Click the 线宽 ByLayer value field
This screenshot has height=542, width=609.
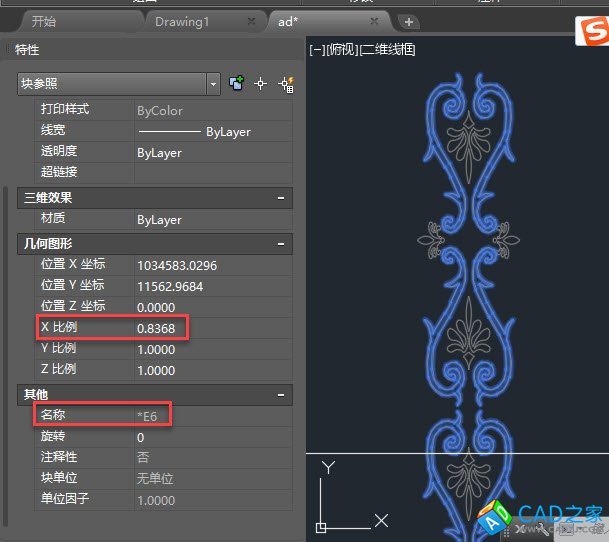[212, 131]
